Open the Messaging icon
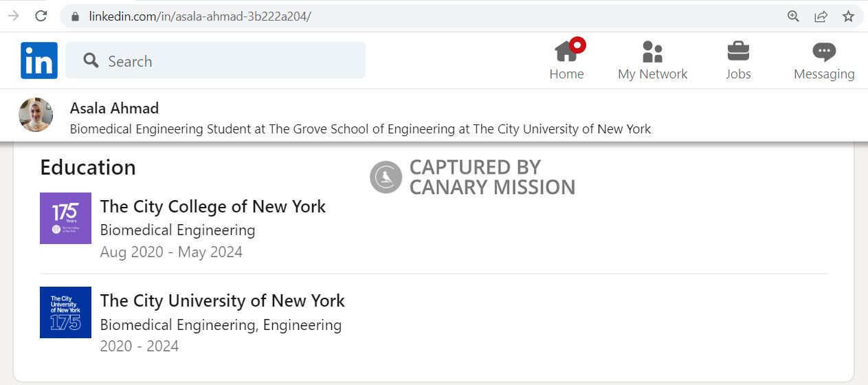Screen dimensions: 868x385 pyautogui.click(x=823, y=52)
